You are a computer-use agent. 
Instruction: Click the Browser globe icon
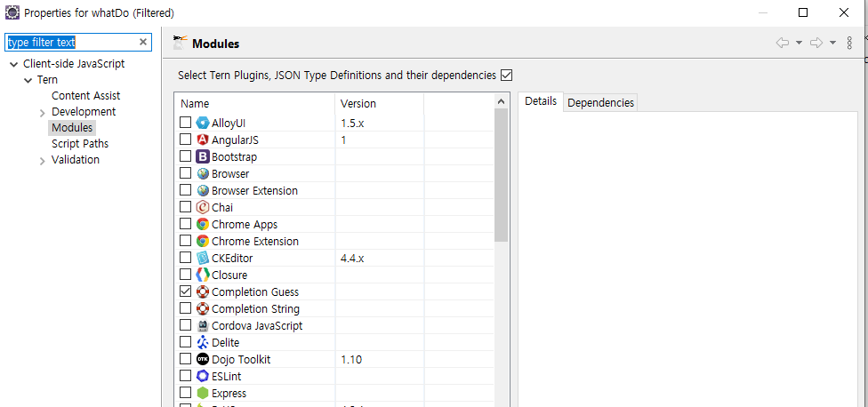[203, 173]
